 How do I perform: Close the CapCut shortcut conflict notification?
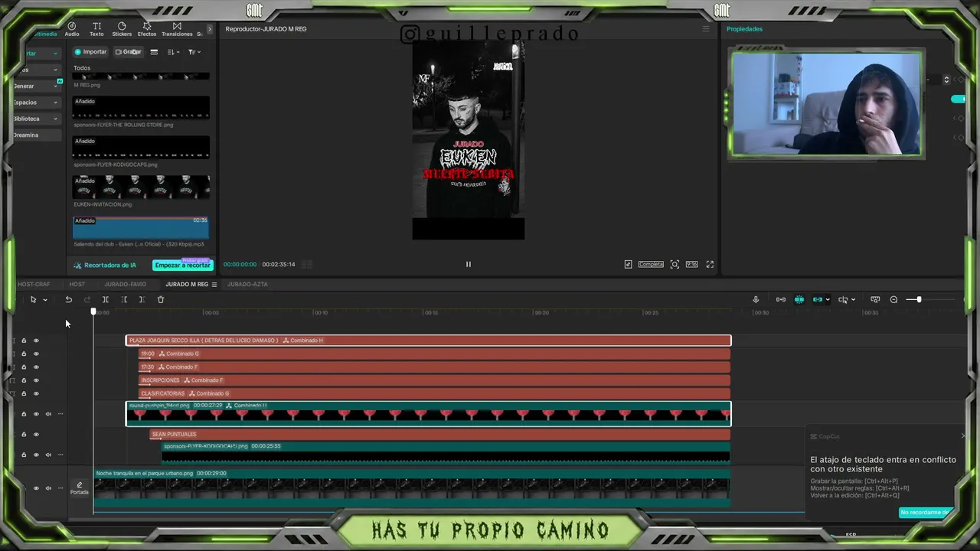tap(963, 436)
